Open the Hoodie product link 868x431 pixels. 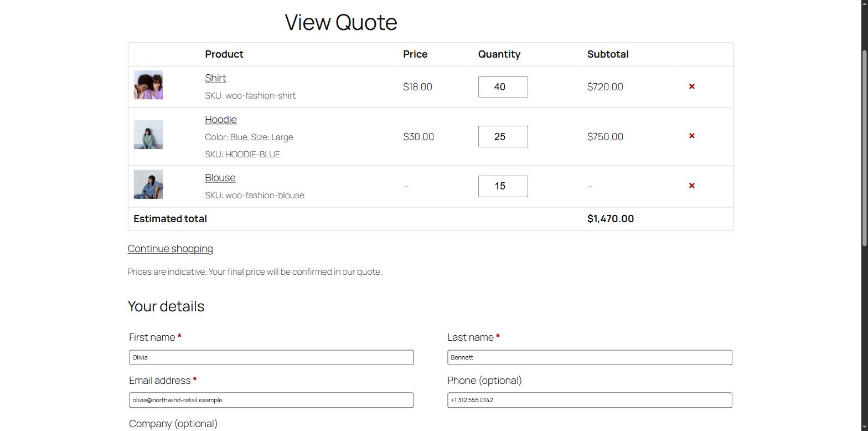click(221, 120)
